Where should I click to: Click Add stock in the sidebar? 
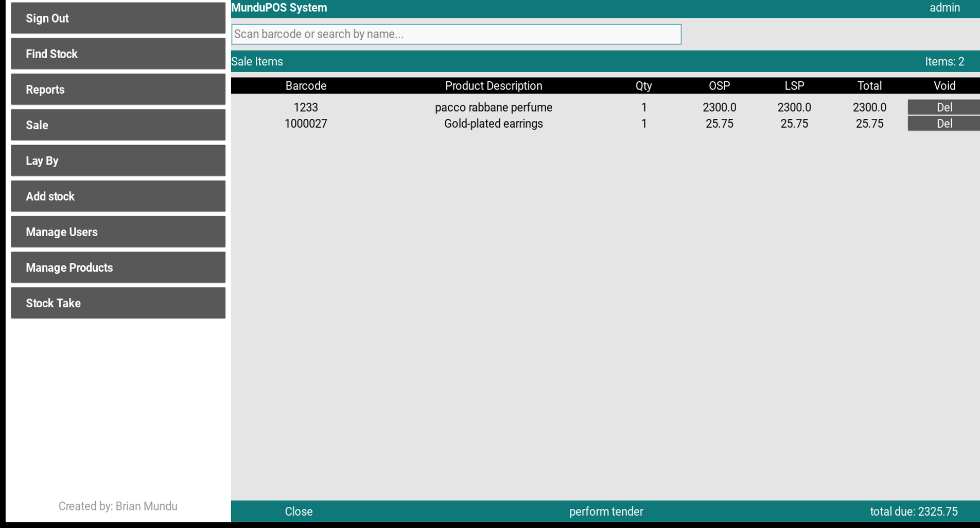[x=117, y=196]
